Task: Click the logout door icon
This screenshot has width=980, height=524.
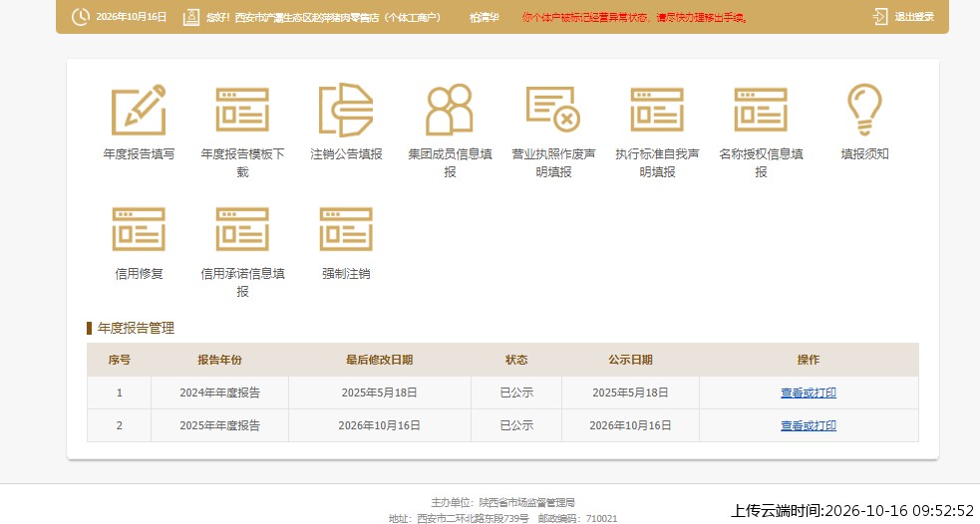Action: [x=880, y=17]
